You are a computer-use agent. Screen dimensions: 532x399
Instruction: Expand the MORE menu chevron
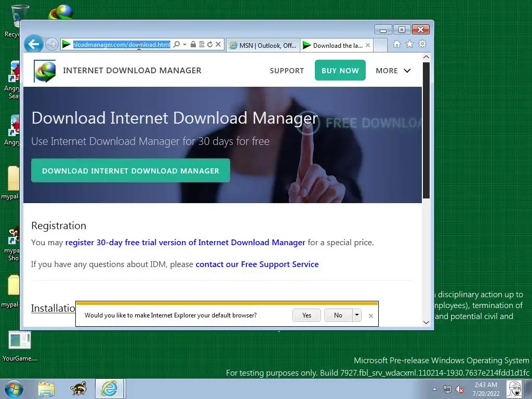pyautogui.click(x=407, y=71)
